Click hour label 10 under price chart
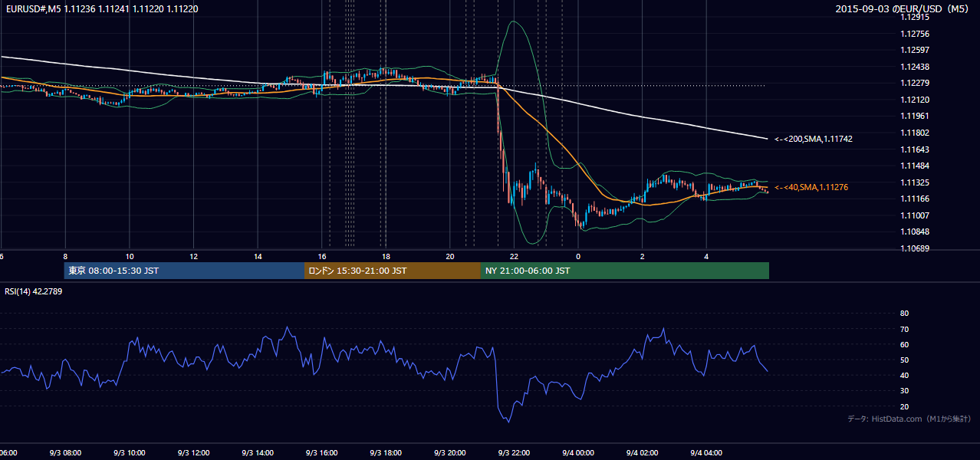 click(130, 256)
